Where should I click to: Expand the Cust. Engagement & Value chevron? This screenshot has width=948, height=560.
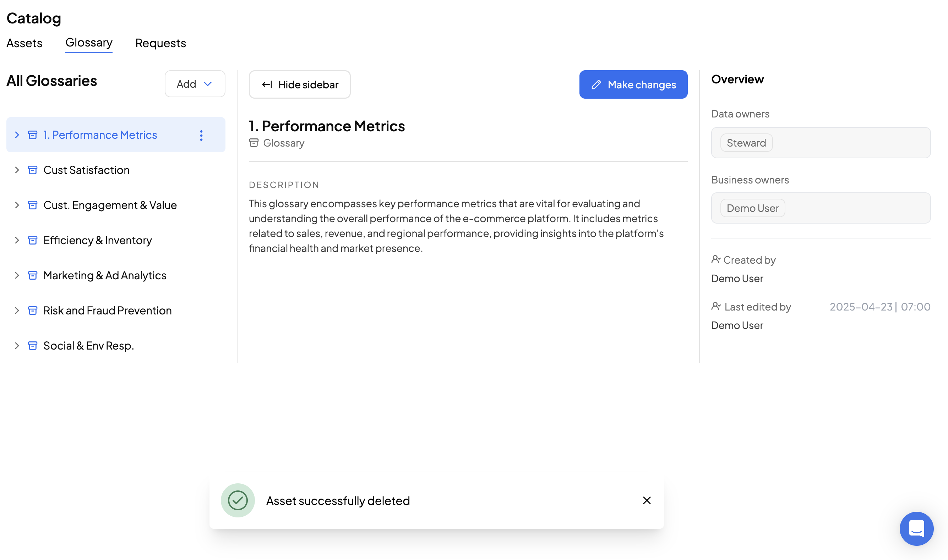[x=17, y=205]
